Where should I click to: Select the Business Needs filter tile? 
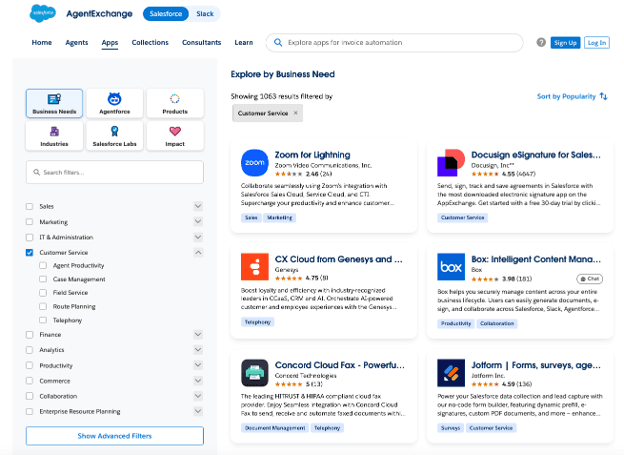tap(55, 103)
